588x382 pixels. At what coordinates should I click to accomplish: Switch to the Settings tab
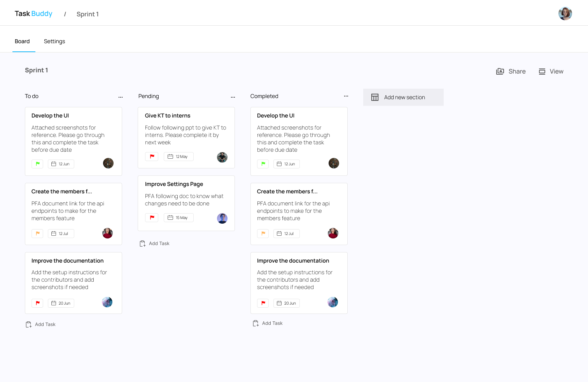click(54, 41)
